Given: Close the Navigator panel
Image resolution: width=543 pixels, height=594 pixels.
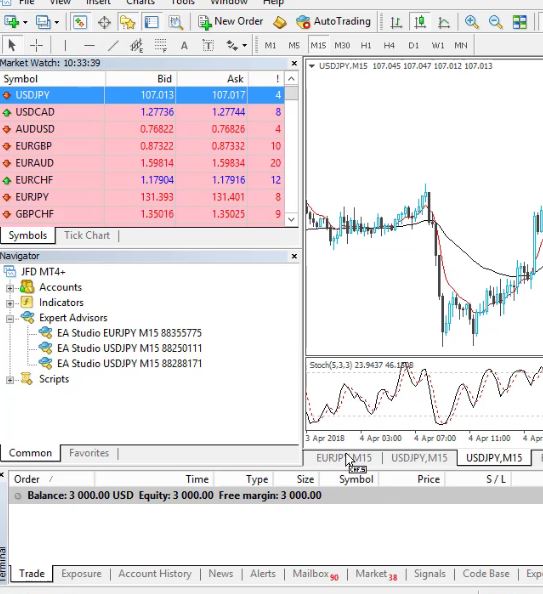Looking at the screenshot, I should pos(294,256).
